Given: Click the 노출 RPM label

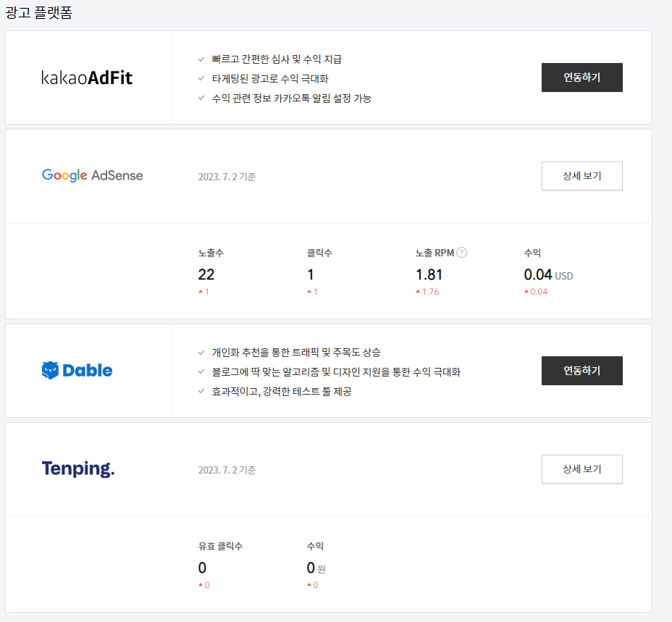Looking at the screenshot, I should click(x=434, y=253).
